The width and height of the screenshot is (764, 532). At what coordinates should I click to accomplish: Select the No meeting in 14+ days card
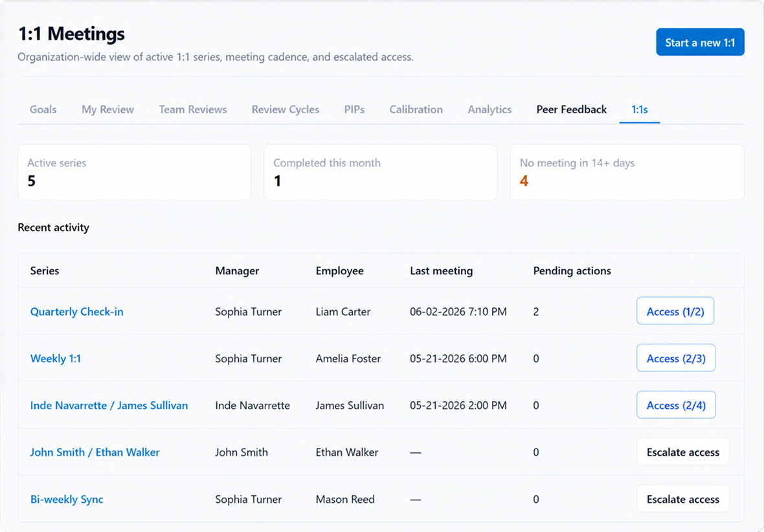[x=627, y=172]
